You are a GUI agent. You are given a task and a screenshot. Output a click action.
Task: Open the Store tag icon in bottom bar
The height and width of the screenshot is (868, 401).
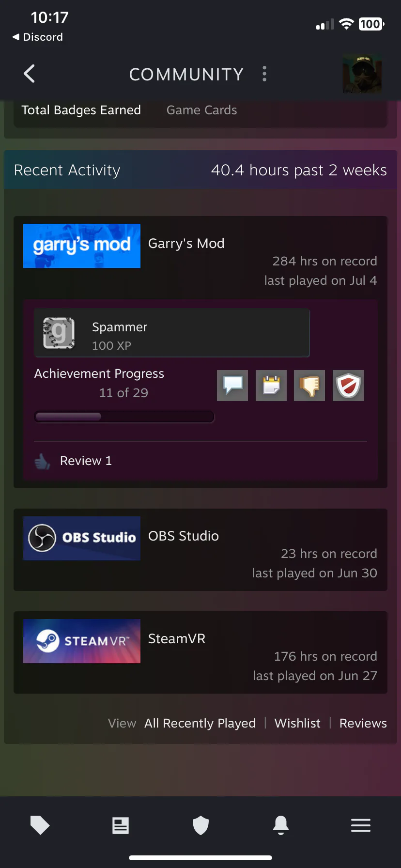tap(40, 825)
